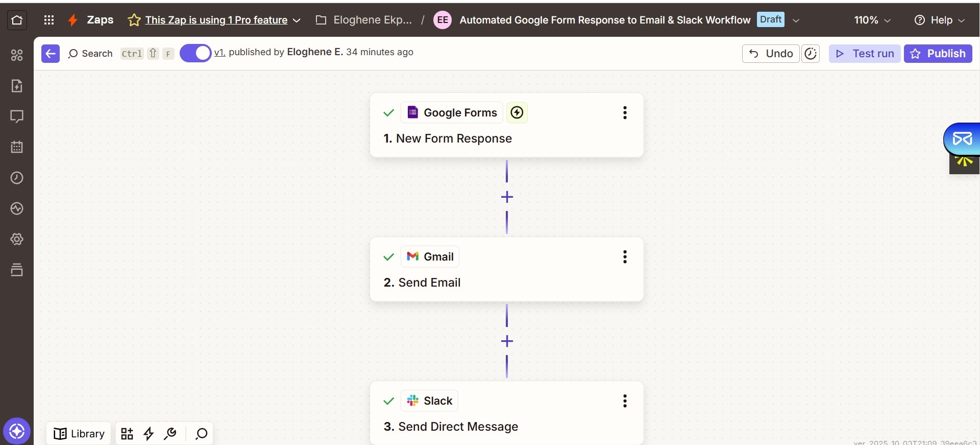Click the Publish button
Viewport: 980px width, 445px height.
click(x=938, y=54)
